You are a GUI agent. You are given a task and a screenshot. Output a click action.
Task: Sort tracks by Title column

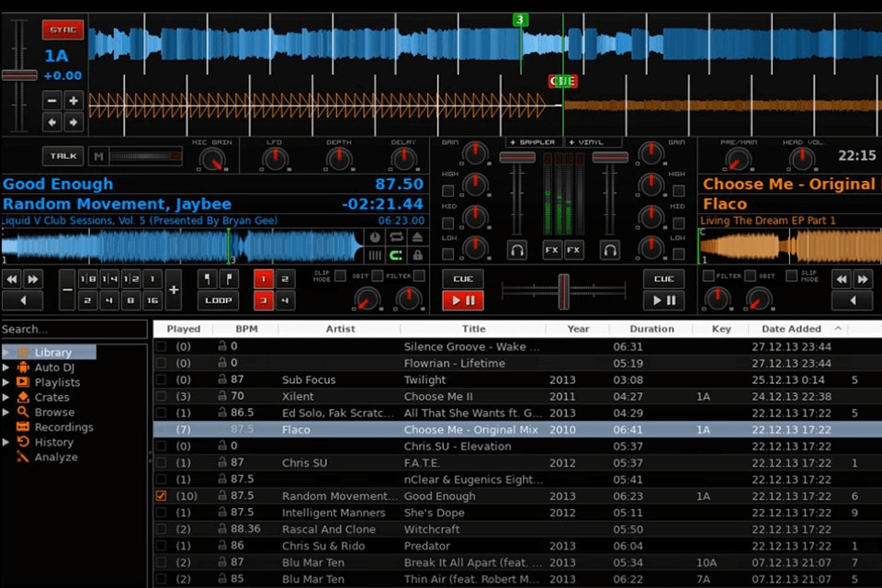(474, 329)
